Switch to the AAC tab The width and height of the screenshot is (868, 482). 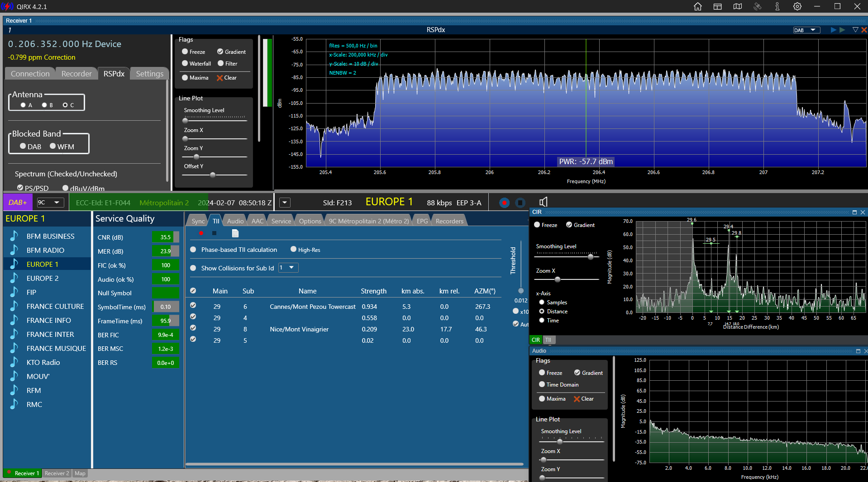(x=258, y=221)
